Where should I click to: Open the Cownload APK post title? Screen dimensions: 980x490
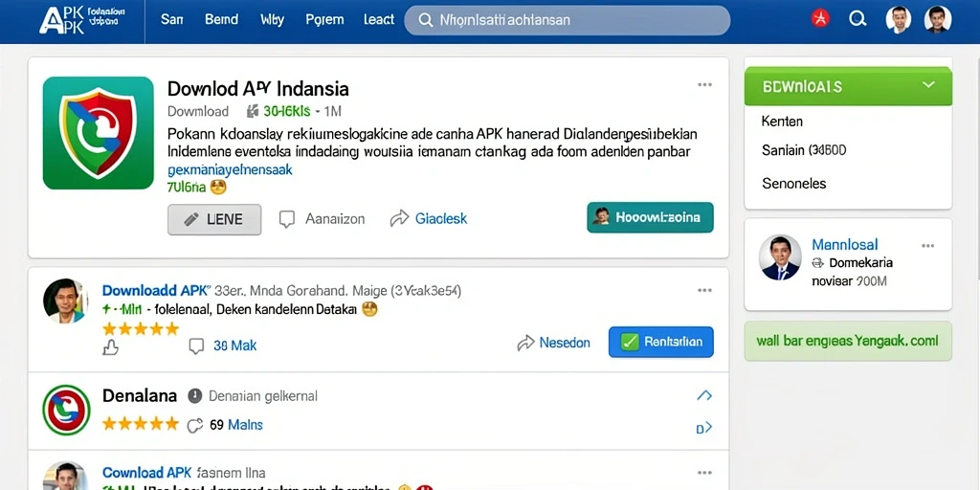pyautogui.click(x=146, y=473)
